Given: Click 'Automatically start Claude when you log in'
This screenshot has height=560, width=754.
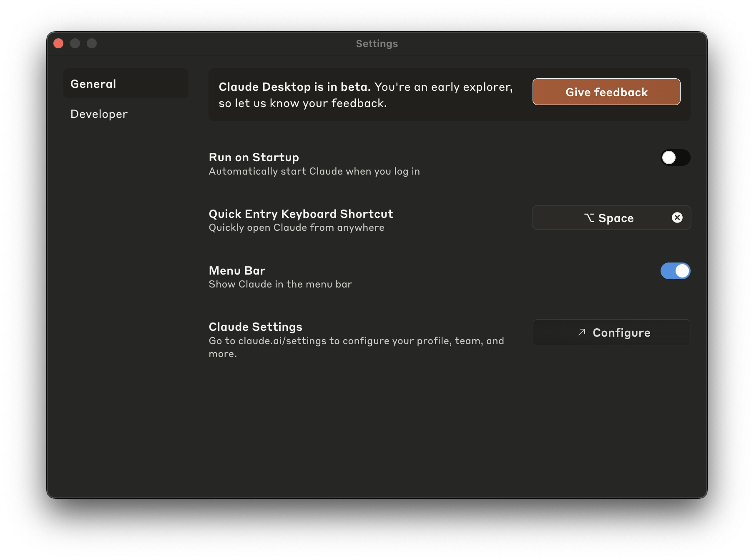Looking at the screenshot, I should 314,171.
